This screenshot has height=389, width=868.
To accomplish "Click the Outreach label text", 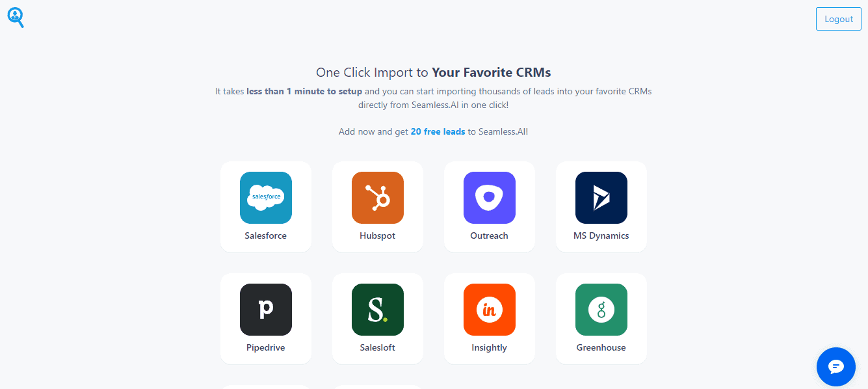I will click(490, 235).
